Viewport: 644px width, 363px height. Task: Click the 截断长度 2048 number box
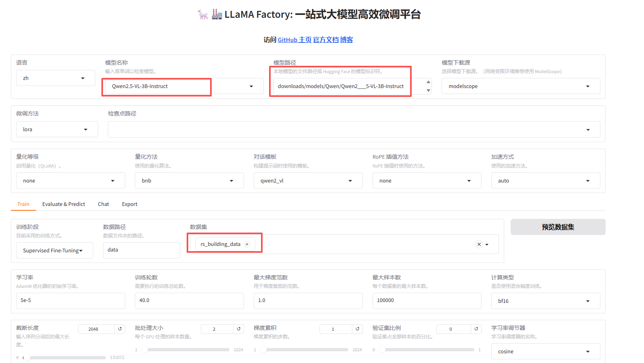[x=97, y=329]
